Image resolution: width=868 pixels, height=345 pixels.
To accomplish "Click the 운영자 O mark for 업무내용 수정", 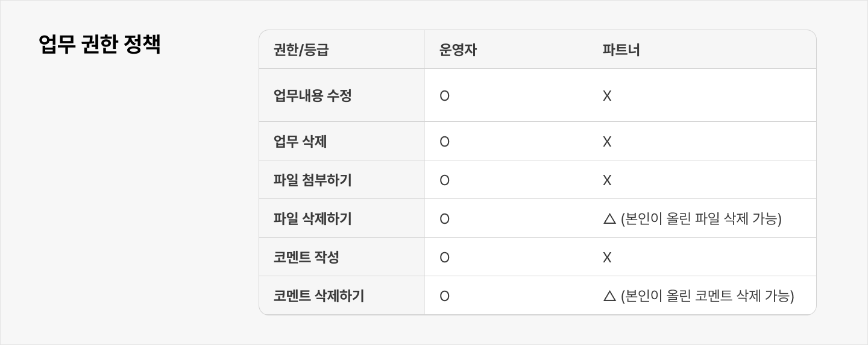I will click(x=444, y=96).
